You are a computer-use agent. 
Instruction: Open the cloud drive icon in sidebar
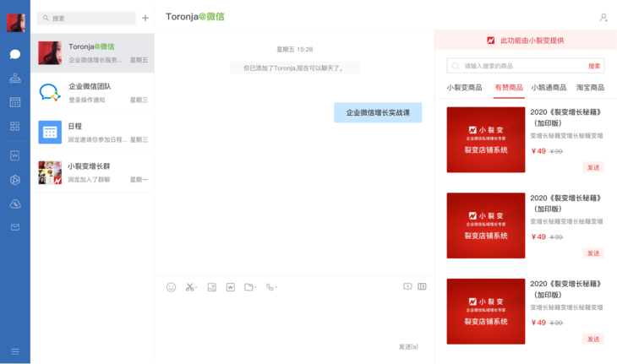[15, 204]
